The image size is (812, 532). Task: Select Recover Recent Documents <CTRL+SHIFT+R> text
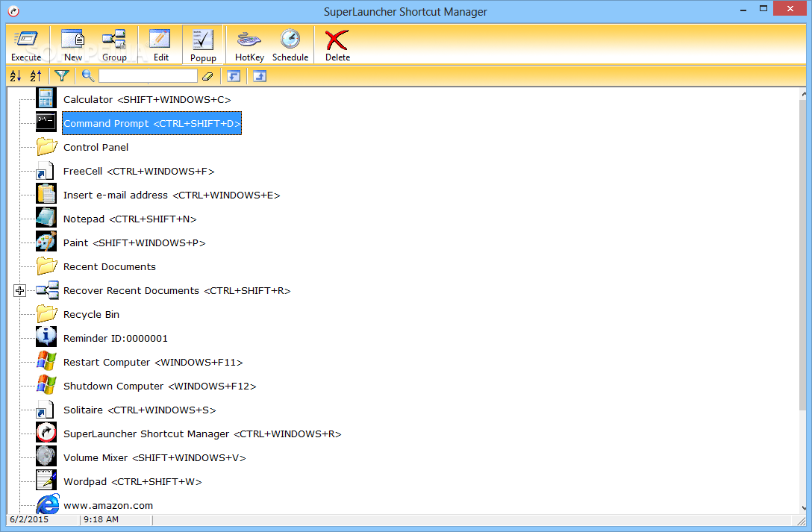point(177,290)
